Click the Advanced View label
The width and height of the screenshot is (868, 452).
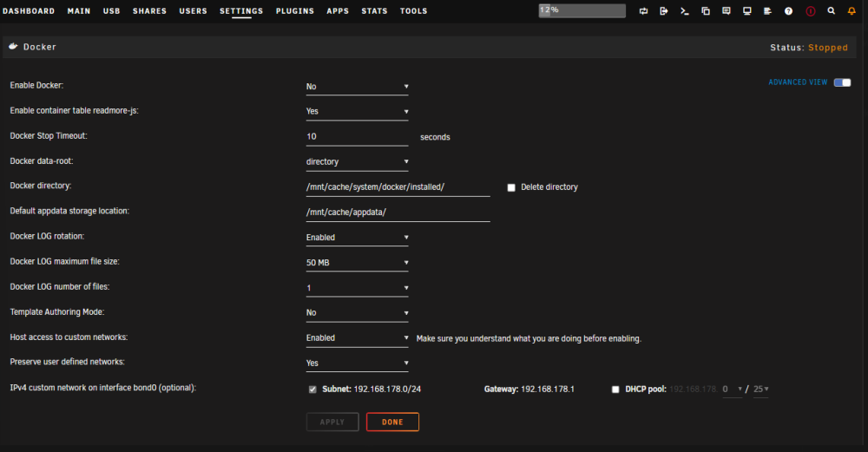tap(798, 82)
